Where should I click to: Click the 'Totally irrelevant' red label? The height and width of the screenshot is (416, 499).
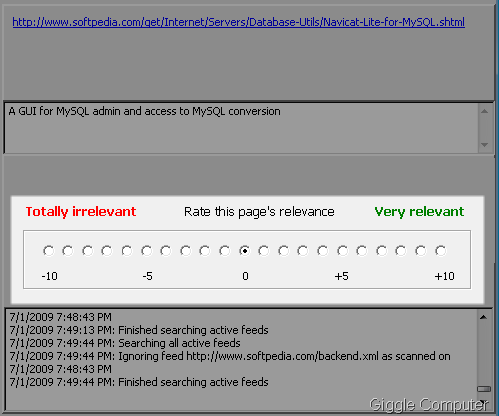click(81, 212)
